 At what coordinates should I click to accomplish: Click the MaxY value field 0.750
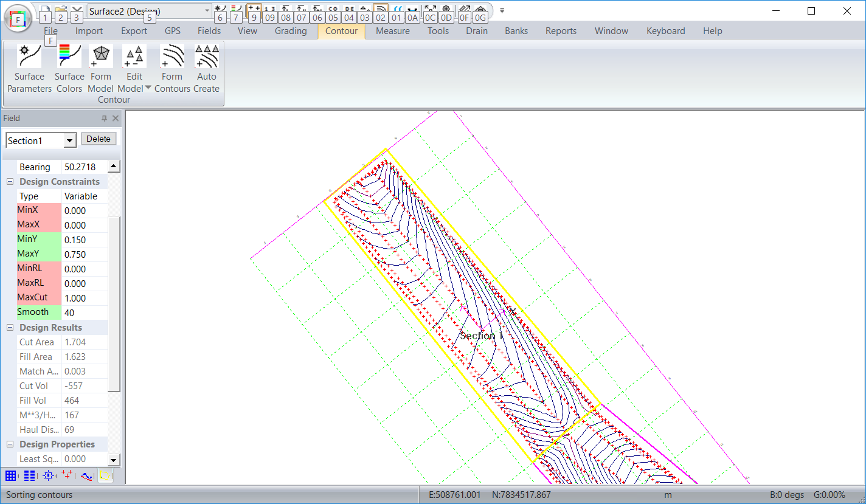pyautogui.click(x=84, y=254)
